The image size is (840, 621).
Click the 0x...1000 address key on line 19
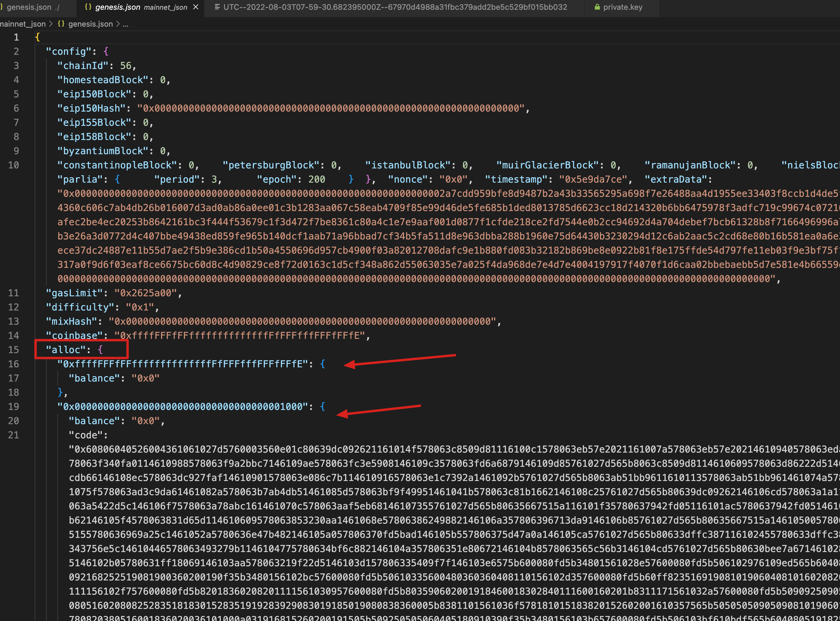click(183, 406)
